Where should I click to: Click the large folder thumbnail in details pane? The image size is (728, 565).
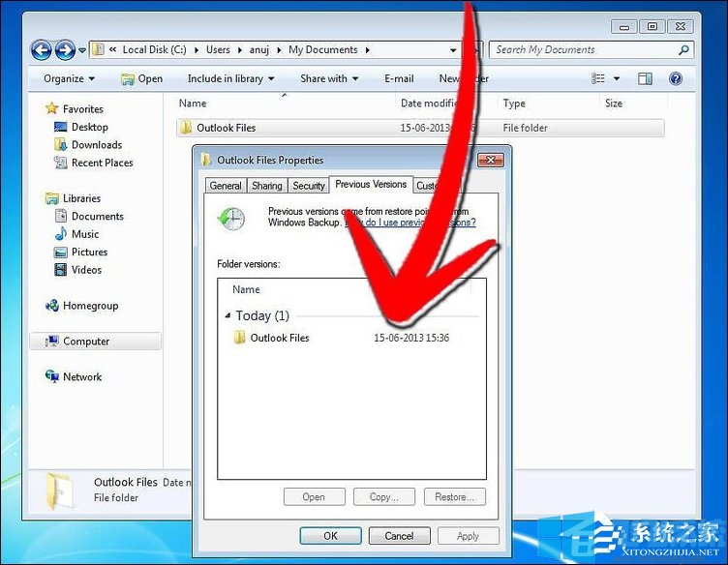pyautogui.click(x=59, y=491)
